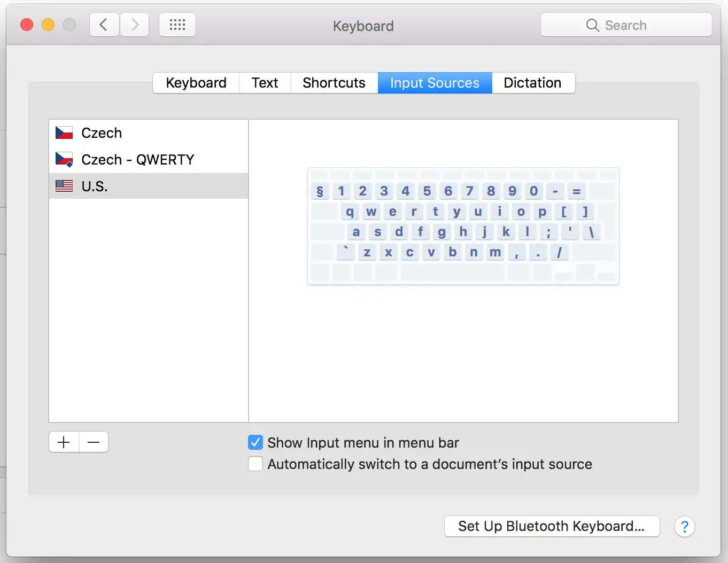The height and width of the screenshot is (563, 728).
Task: Click the U.S. flag icon
Action: tap(64, 186)
